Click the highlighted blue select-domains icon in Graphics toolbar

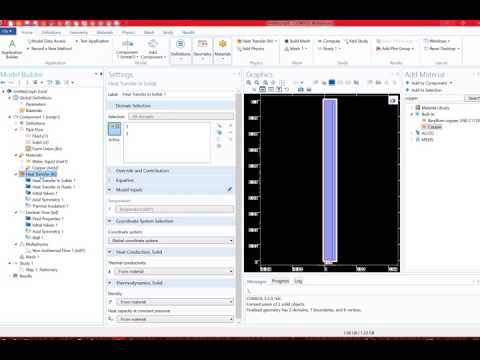coord(332,83)
